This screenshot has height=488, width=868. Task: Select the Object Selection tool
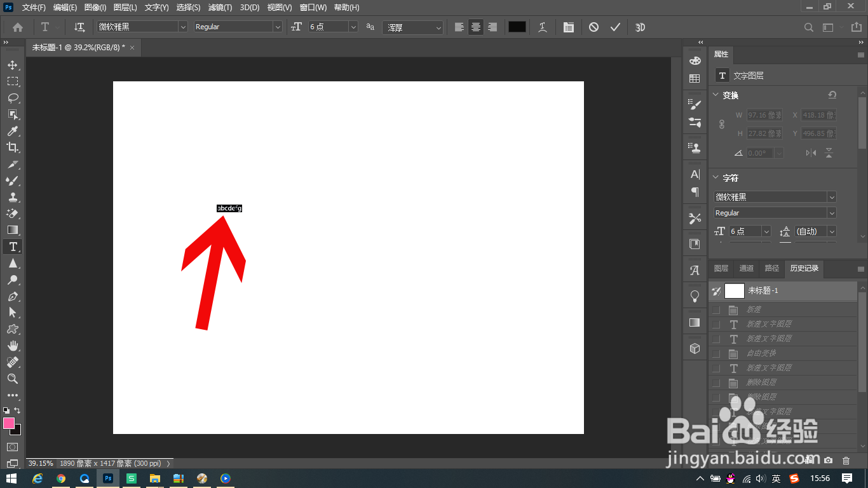click(x=13, y=114)
